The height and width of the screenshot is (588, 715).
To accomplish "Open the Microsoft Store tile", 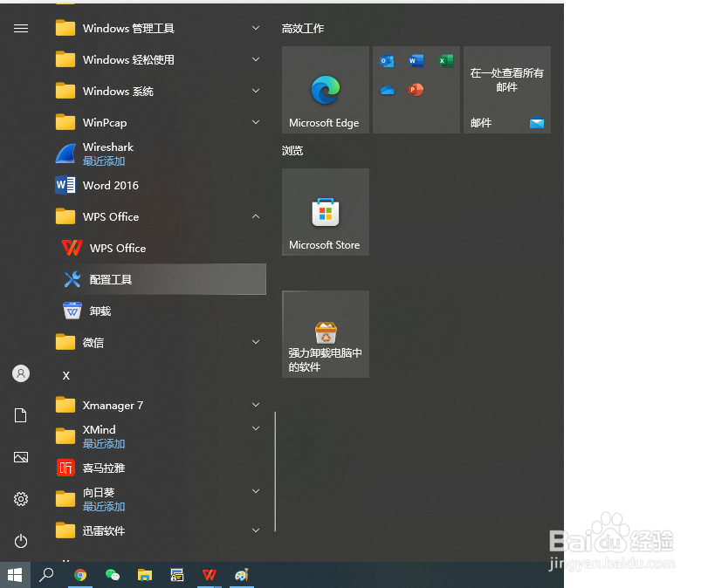I will pyautogui.click(x=325, y=212).
